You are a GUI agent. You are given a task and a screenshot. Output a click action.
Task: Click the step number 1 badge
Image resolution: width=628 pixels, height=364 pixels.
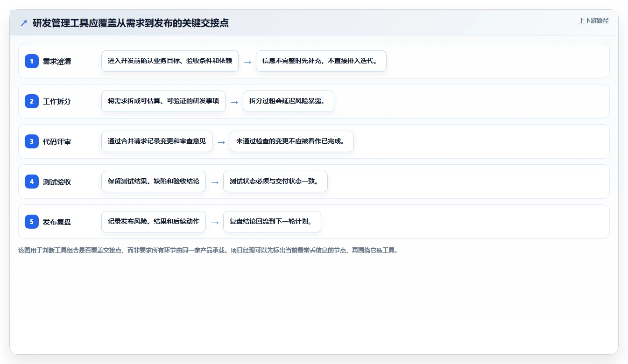pyautogui.click(x=32, y=61)
